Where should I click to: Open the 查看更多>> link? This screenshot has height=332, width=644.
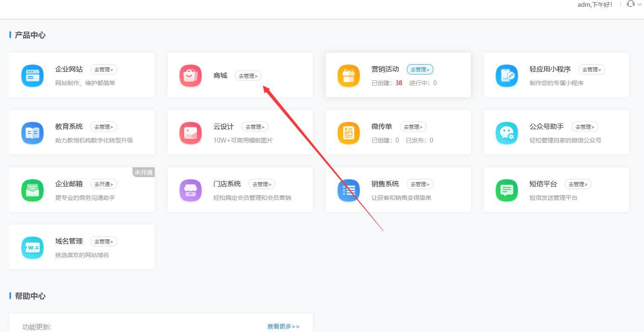[x=283, y=326]
